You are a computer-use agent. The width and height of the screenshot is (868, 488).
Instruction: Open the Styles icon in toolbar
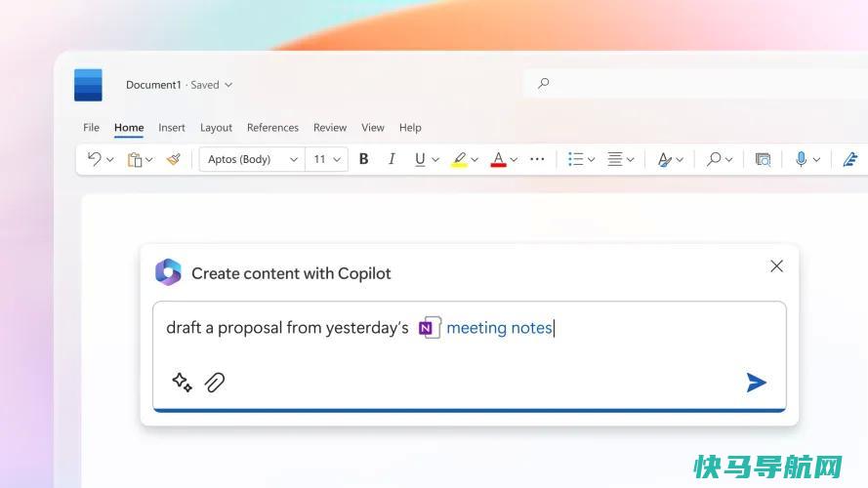pyautogui.click(x=664, y=159)
